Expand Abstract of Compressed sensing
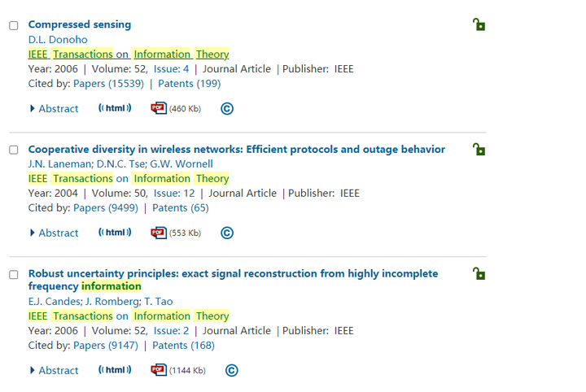Image resolution: width=586 pixels, height=392 pixels. point(55,109)
